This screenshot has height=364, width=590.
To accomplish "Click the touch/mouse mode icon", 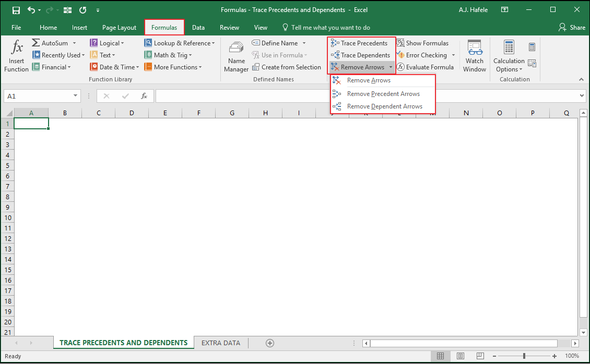I will (x=68, y=10).
